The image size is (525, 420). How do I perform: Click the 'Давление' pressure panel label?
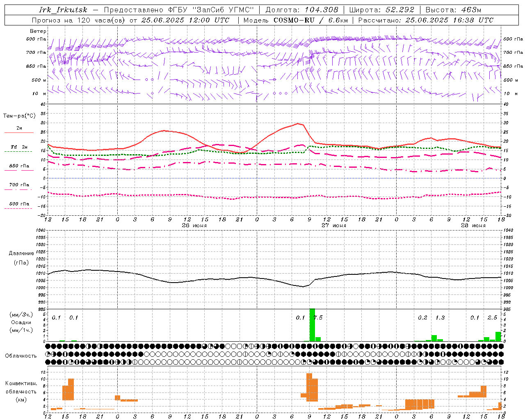21,253
